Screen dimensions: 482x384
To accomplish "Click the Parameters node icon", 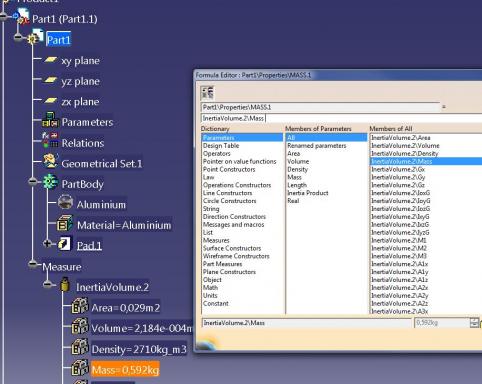I will point(50,120).
